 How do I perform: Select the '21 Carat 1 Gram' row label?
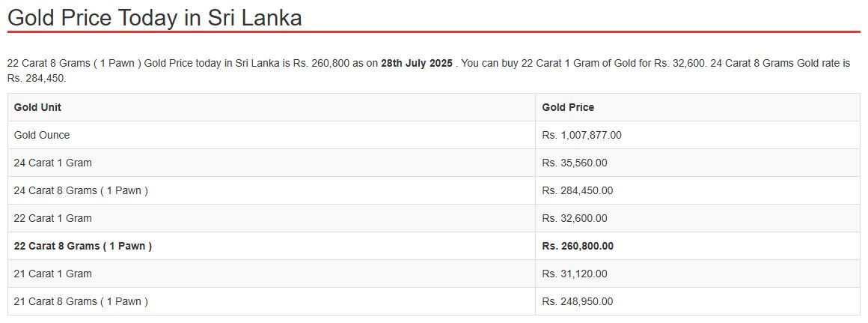[x=52, y=274]
